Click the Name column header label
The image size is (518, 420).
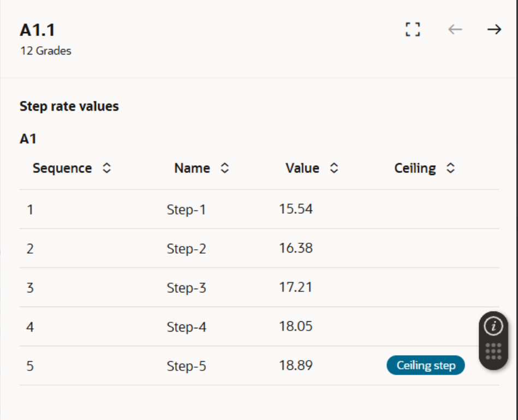coord(192,168)
